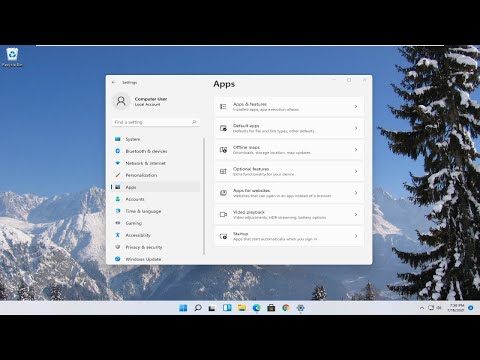Open Apps for websites
The height and width of the screenshot is (360, 480).
point(289,193)
